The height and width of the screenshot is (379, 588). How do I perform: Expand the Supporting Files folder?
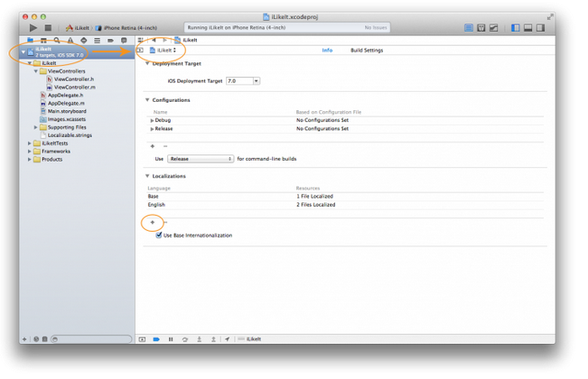click(x=36, y=127)
